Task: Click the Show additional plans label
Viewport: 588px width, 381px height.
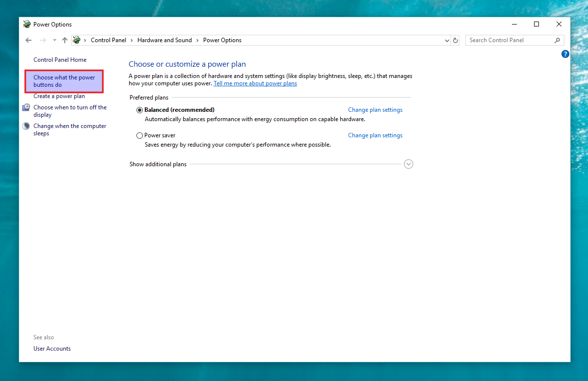Action: pyautogui.click(x=158, y=164)
